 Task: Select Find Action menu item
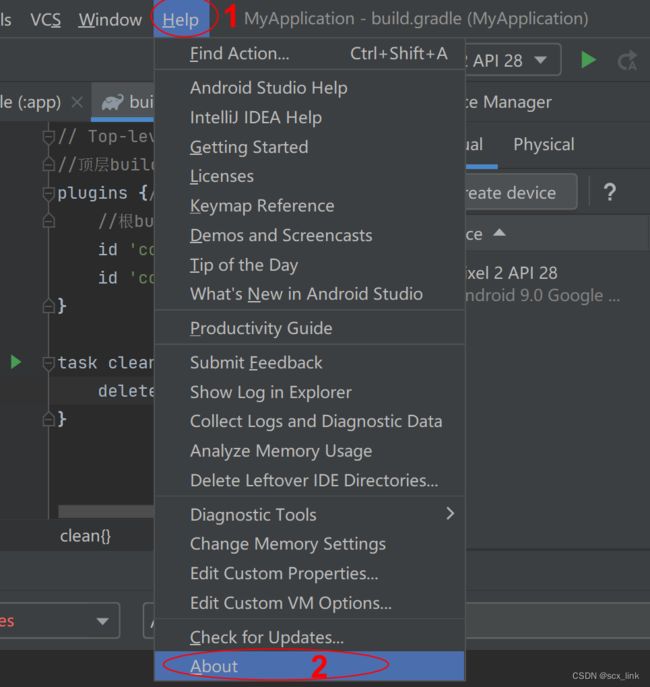click(310, 53)
